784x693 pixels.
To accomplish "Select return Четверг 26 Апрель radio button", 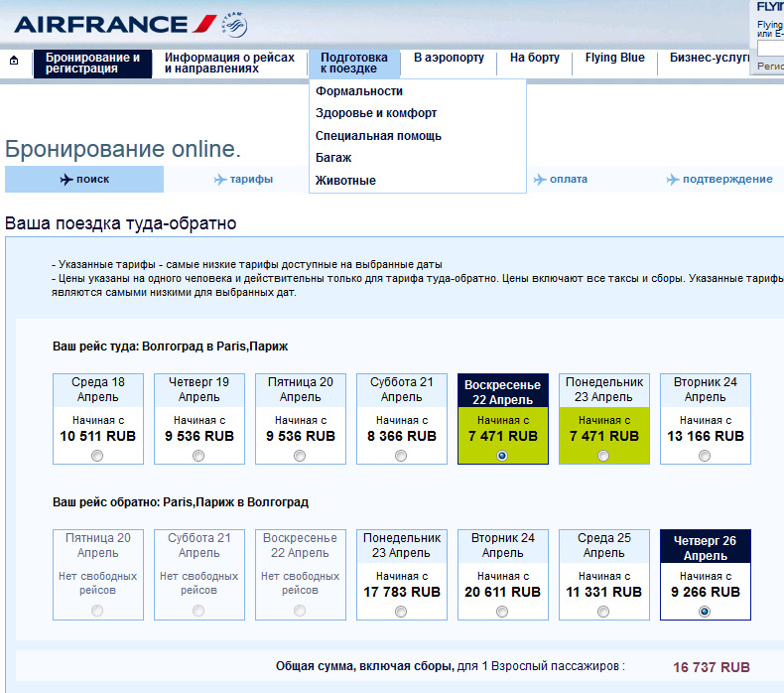I will [705, 612].
